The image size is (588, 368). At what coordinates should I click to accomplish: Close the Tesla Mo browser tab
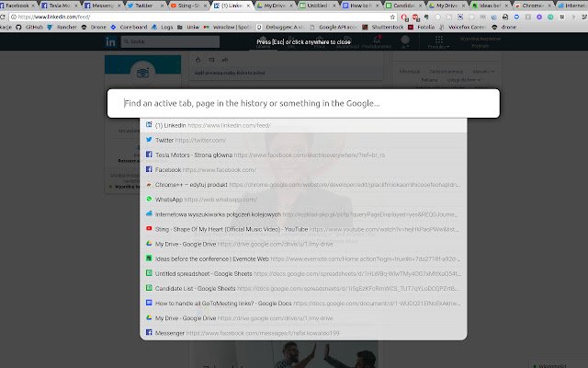click(x=76, y=6)
